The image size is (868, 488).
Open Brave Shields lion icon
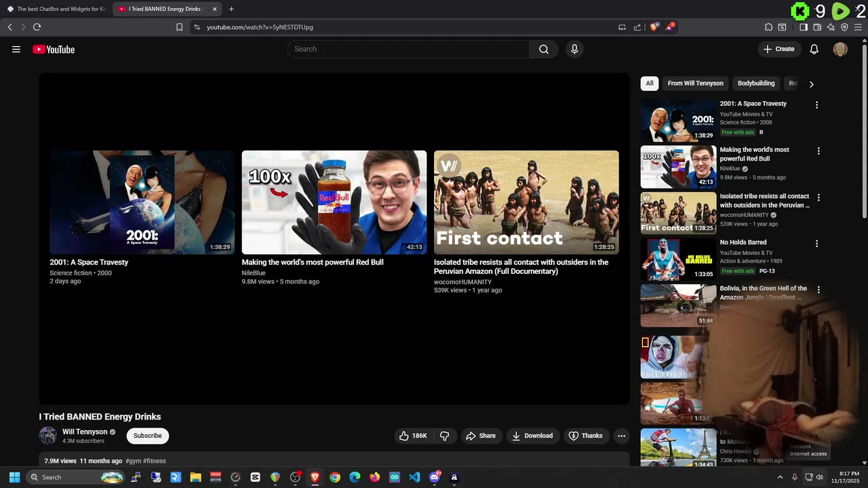tap(654, 27)
